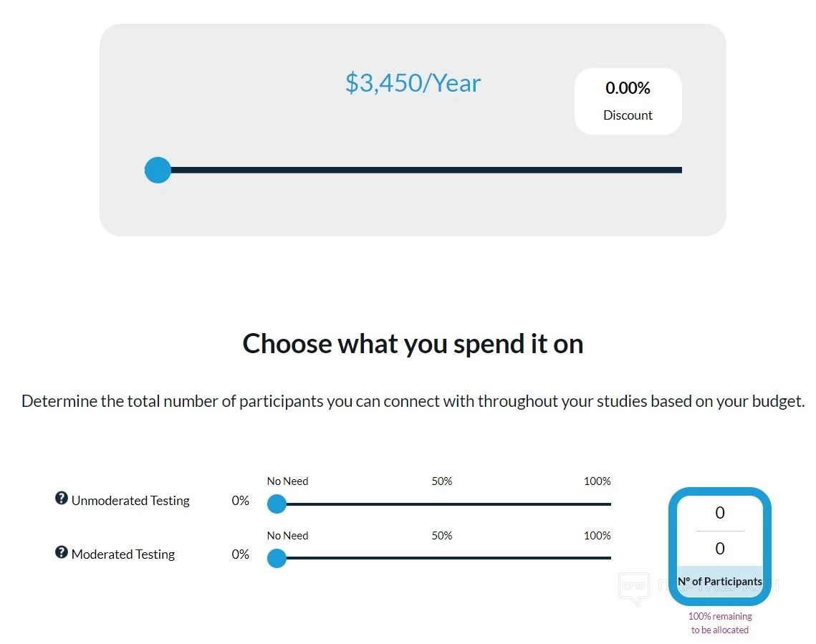Click the "N° of Participants" label
This screenshot has height=644, width=816.
[x=720, y=582]
